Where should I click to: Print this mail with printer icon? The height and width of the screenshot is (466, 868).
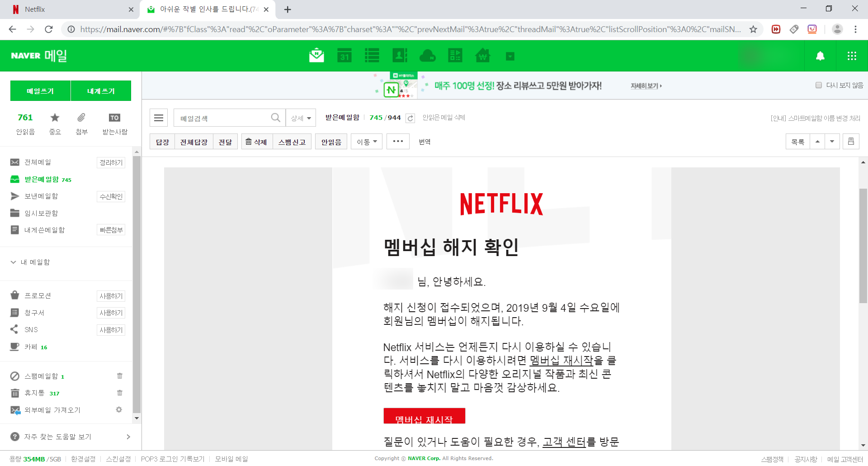pyautogui.click(x=851, y=142)
